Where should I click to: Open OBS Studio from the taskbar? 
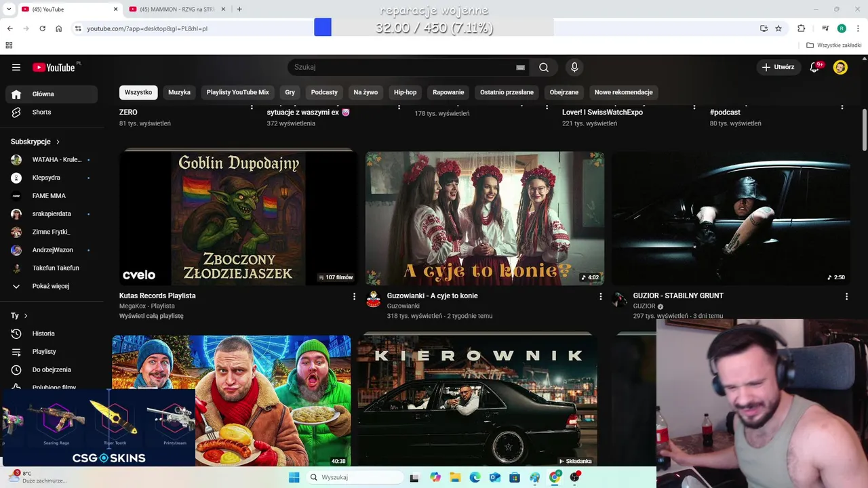[575, 477]
